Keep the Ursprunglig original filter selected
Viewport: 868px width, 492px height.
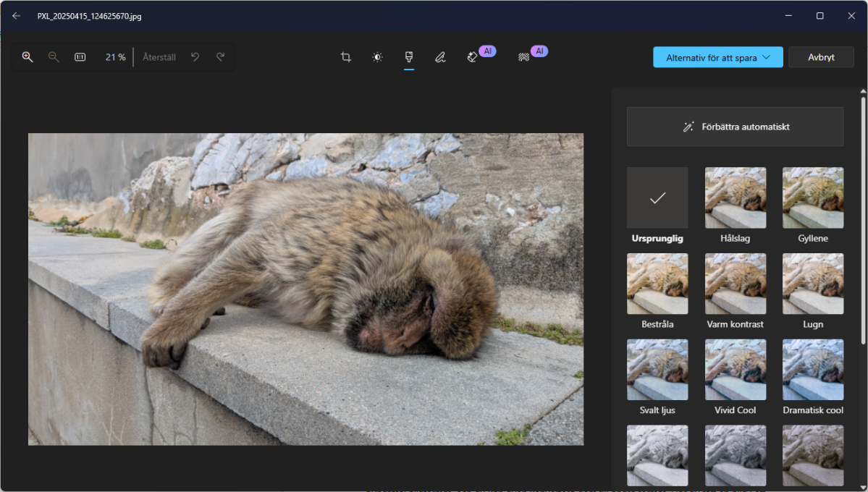[x=657, y=197]
